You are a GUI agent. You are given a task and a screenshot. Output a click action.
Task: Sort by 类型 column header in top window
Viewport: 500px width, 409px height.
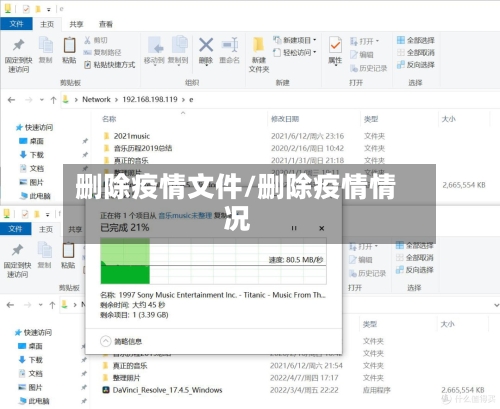pos(371,119)
